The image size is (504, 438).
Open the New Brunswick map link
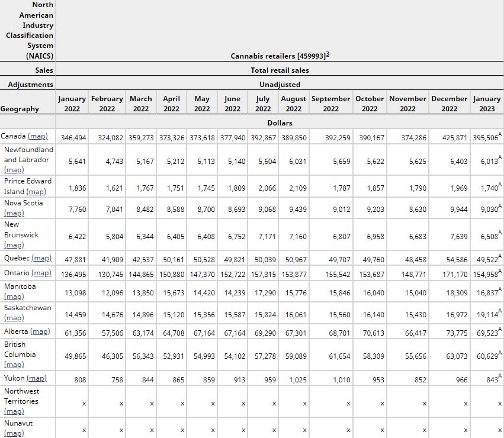click(x=14, y=245)
